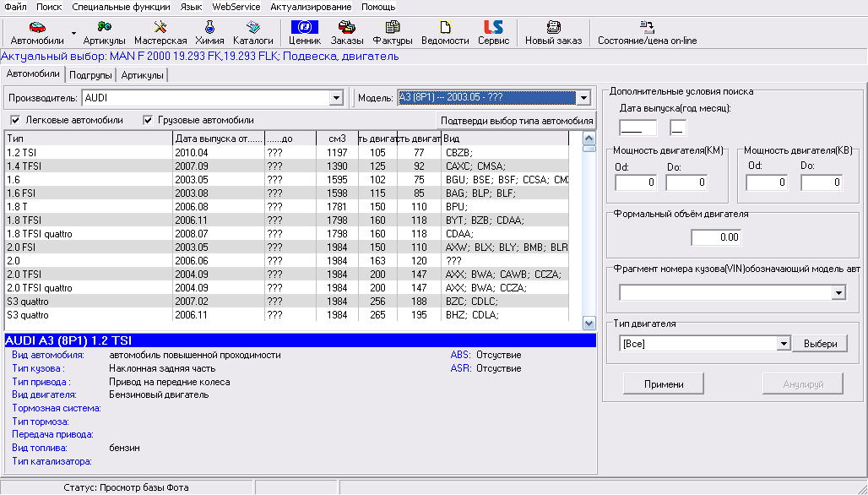
Task: Open the Мастерская tools icon
Action: tap(160, 33)
